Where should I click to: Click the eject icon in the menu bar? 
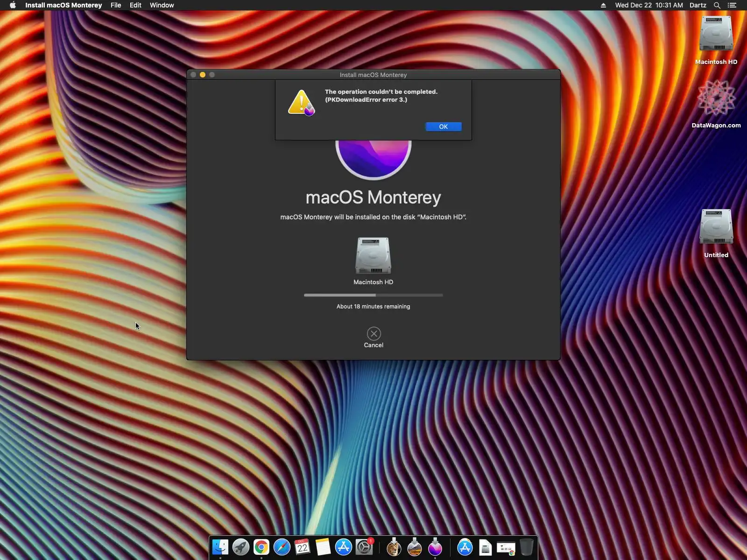[x=603, y=5]
